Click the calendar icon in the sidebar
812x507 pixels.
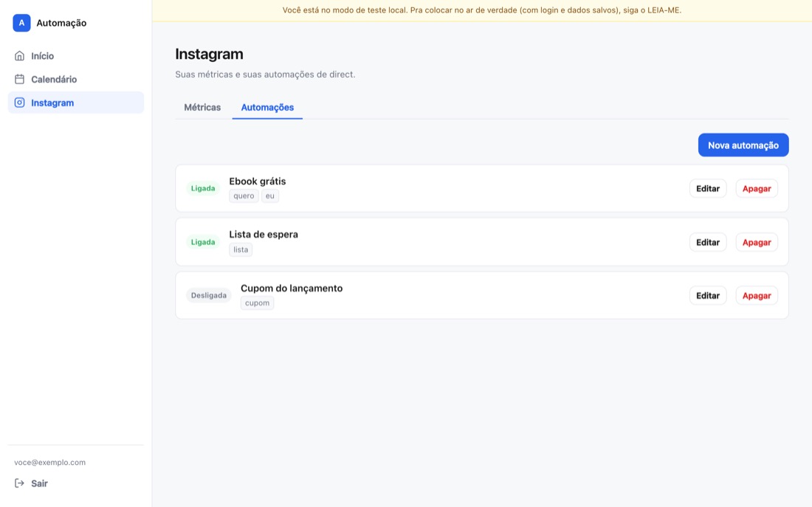point(19,79)
